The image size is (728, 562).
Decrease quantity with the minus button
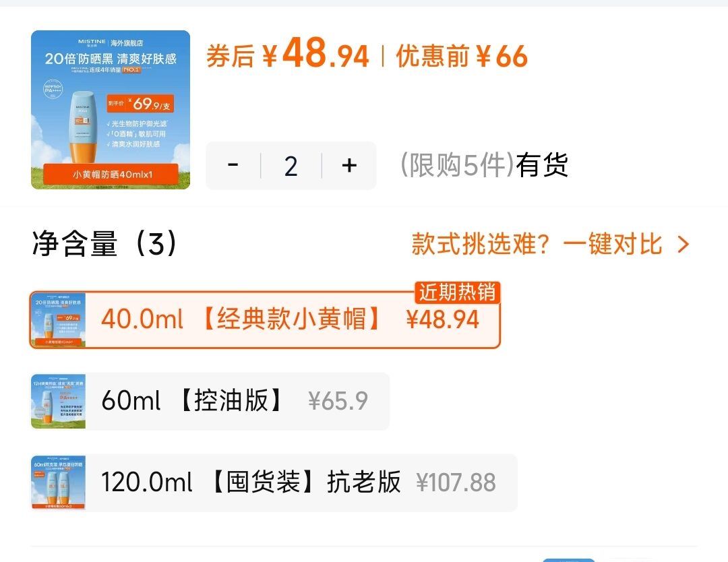233,165
